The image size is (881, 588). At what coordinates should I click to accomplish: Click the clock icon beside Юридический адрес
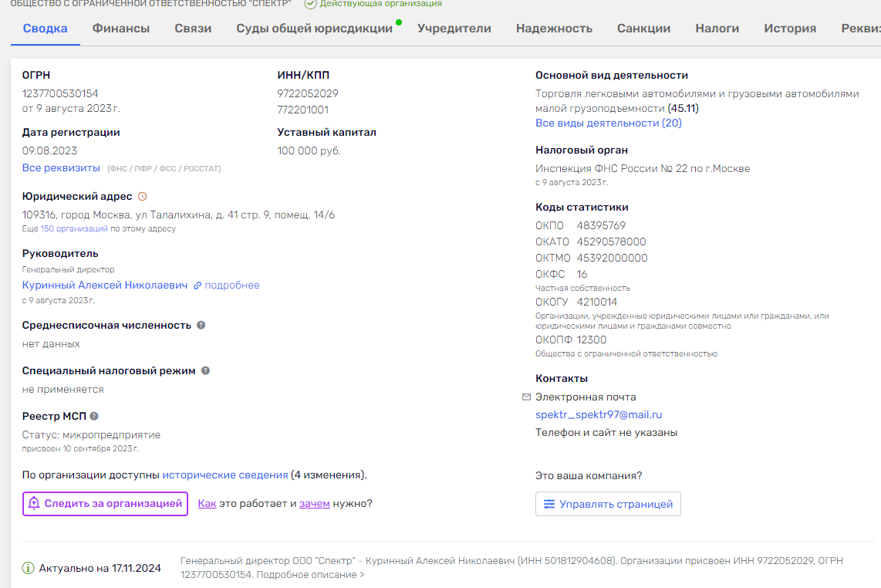[143, 196]
